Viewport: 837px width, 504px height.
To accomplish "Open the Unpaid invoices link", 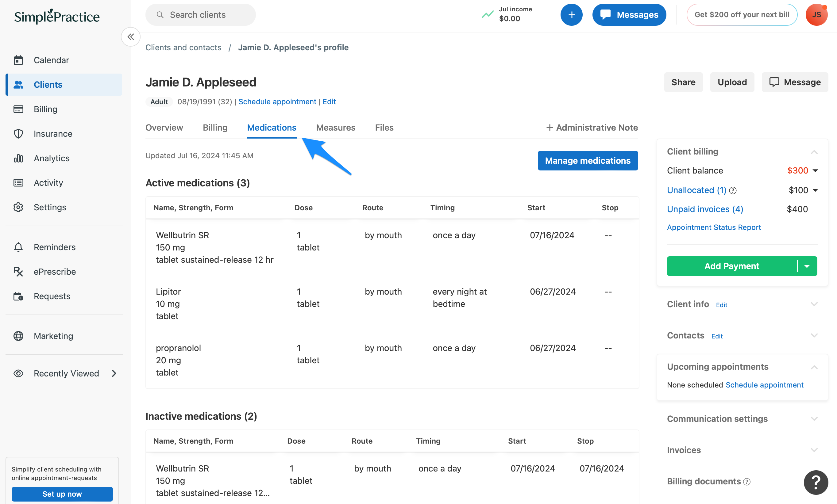I will [x=704, y=209].
